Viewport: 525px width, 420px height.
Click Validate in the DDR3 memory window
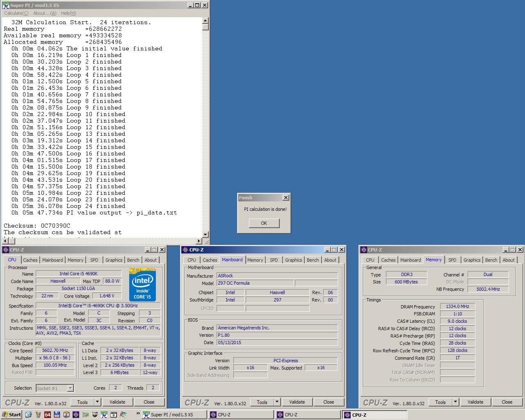click(475, 402)
